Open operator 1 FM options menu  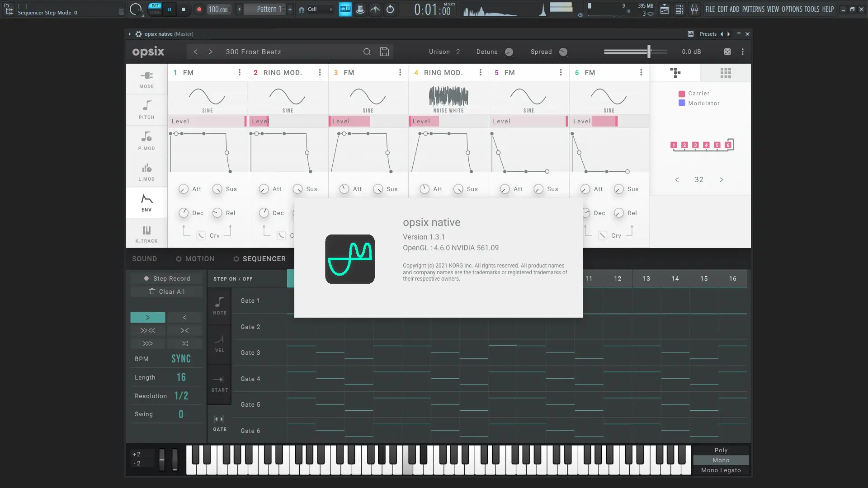coord(240,72)
